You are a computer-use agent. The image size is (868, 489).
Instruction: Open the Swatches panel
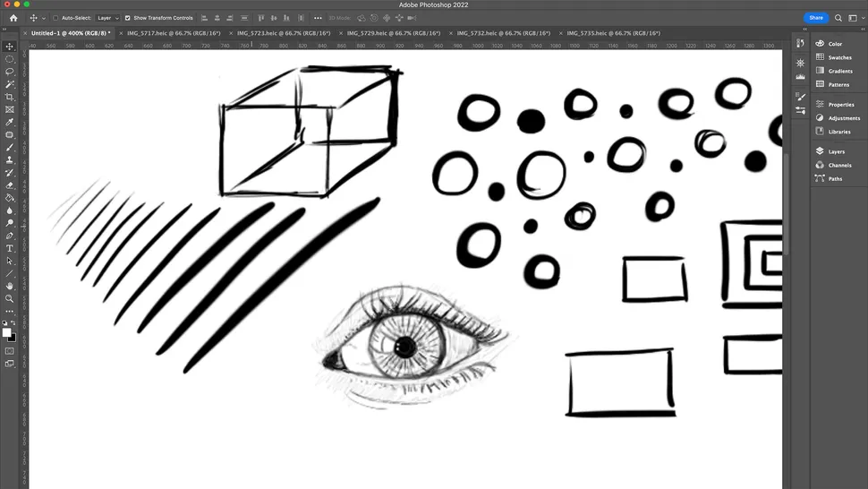839,57
